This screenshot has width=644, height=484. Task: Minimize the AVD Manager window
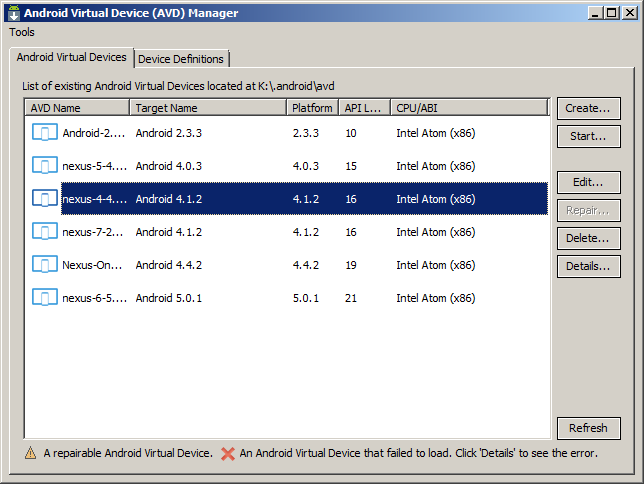[x=595, y=13]
